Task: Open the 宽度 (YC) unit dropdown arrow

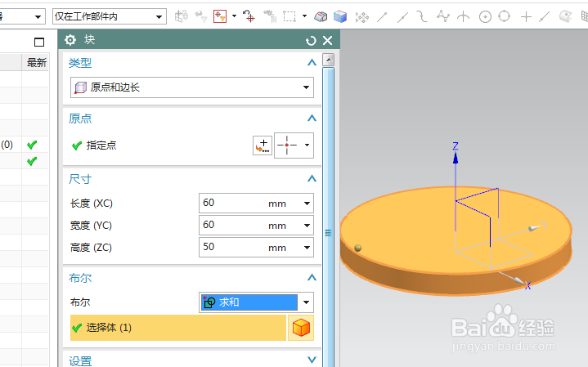Action: pyautogui.click(x=307, y=226)
